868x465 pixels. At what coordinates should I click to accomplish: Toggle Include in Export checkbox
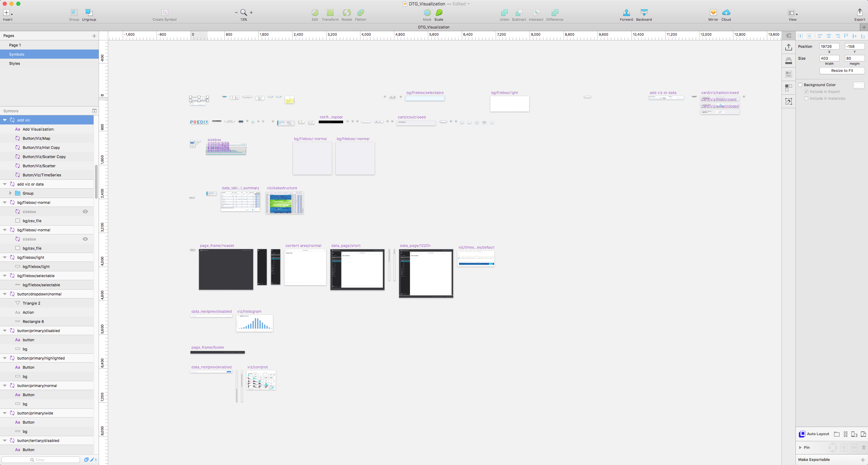[x=806, y=92]
